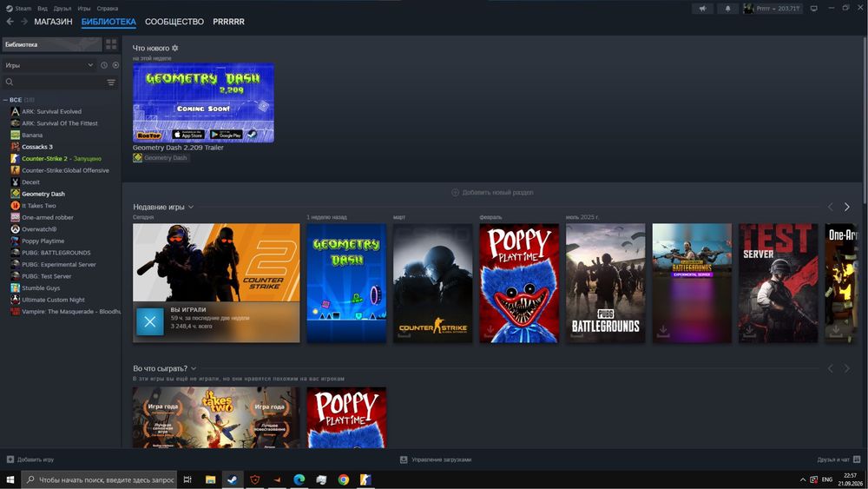Open the megaphone announcements icon
The image size is (868, 489).
click(702, 9)
